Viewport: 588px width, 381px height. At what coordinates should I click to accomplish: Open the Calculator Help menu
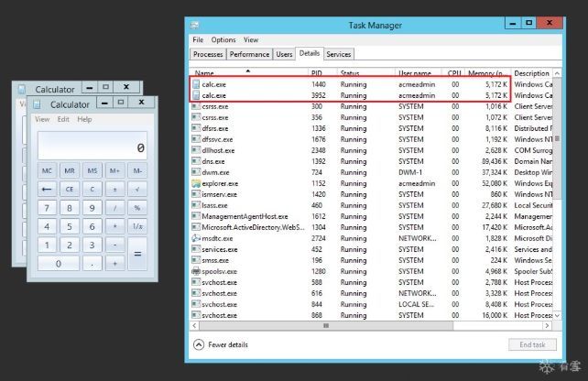(x=84, y=119)
